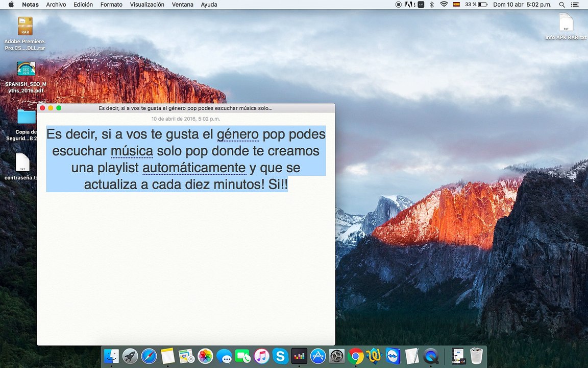The width and height of the screenshot is (588, 368).
Task: Click the Spotlight search magnifier
Action: [x=562, y=5]
